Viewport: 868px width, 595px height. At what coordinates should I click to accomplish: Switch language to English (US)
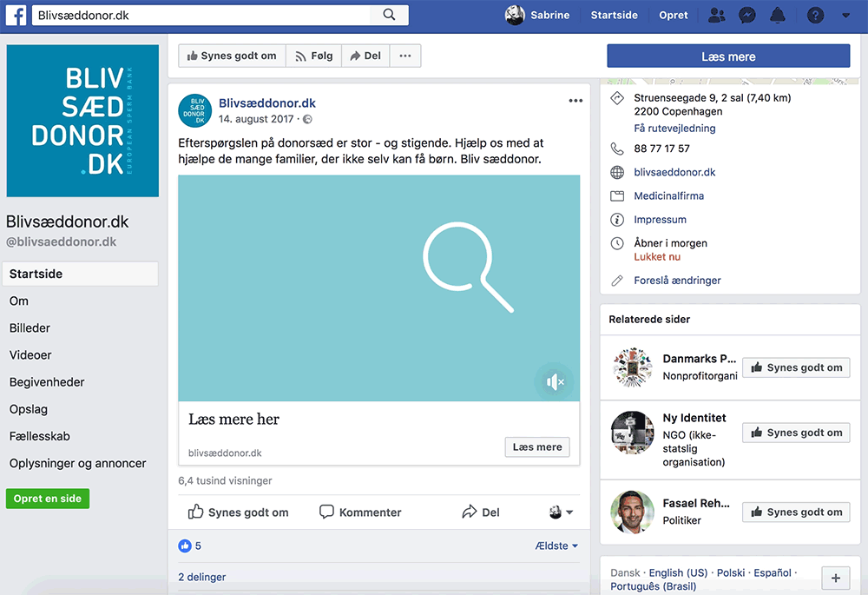click(x=678, y=572)
